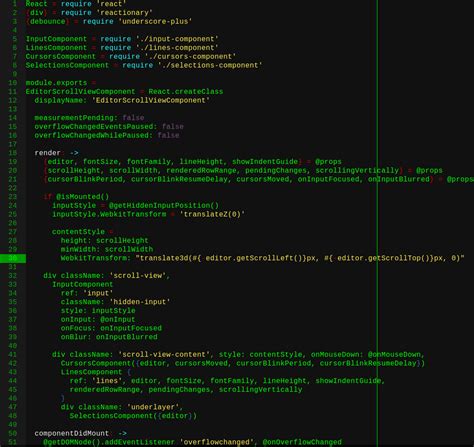474x447 pixels.
Task: Click the './lines-component' require path
Action: (177, 48)
